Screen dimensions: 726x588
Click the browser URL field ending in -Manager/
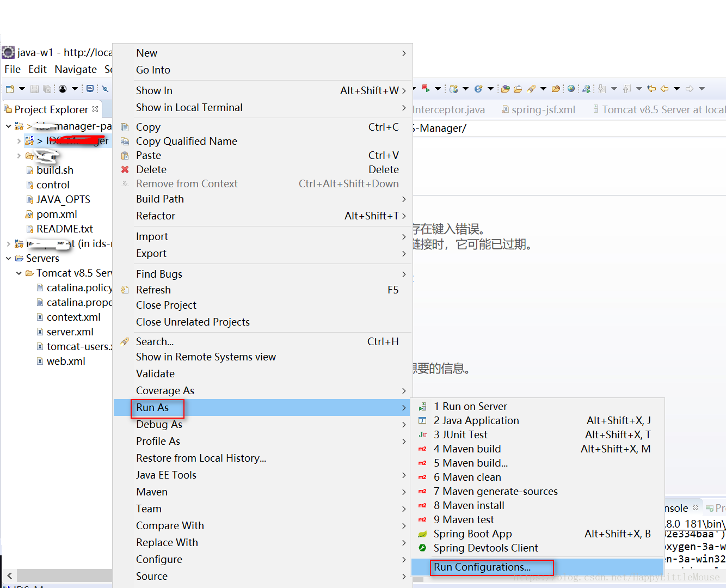click(569, 128)
